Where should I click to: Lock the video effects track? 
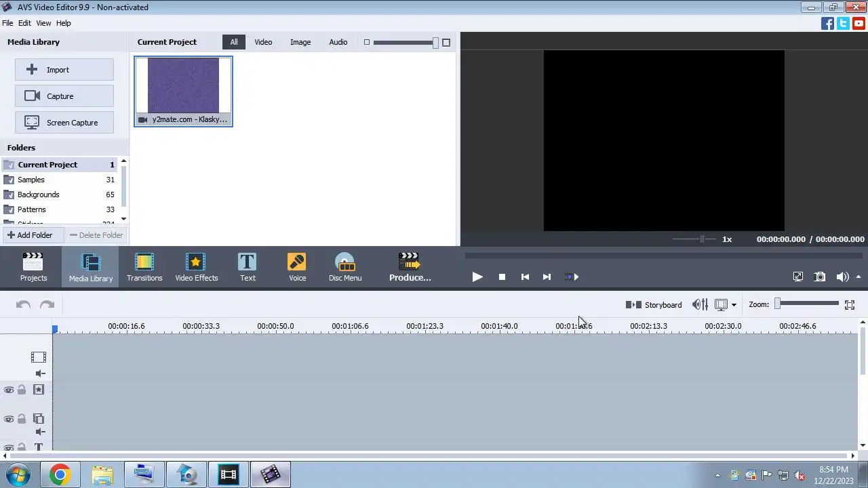click(x=22, y=390)
